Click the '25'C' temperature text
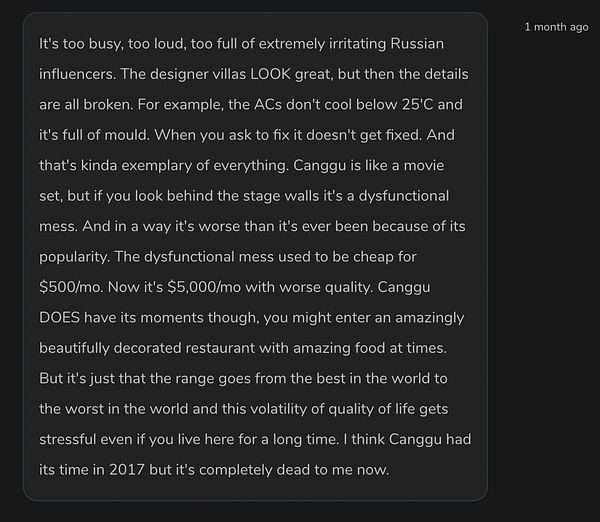Screen dimensions: 600x522 (x=417, y=104)
